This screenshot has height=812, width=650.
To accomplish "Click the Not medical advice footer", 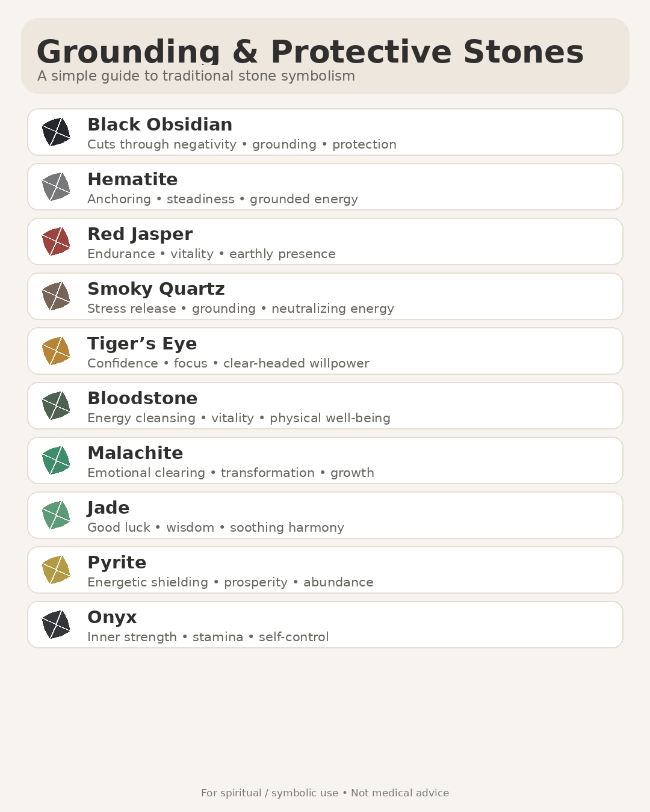I will [400, 793].
